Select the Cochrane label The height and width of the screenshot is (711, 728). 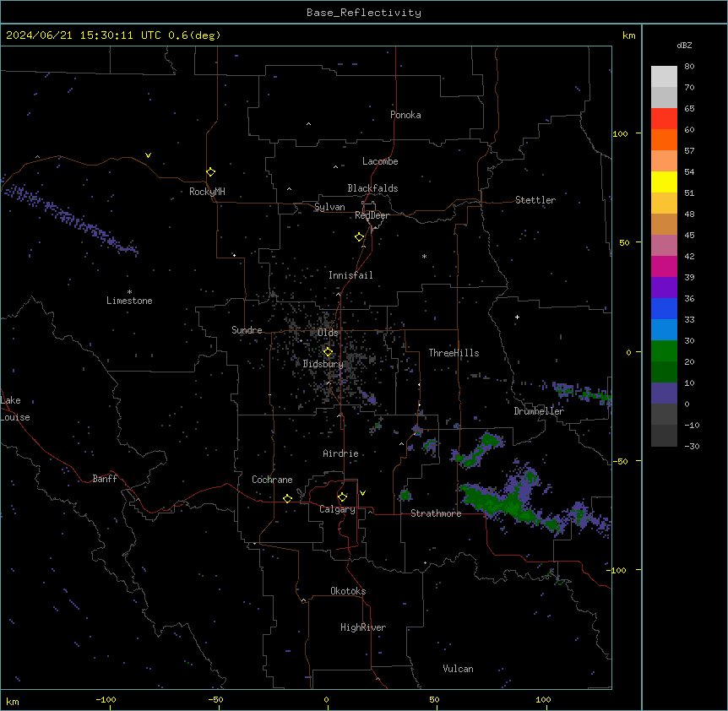pos(272,480)
